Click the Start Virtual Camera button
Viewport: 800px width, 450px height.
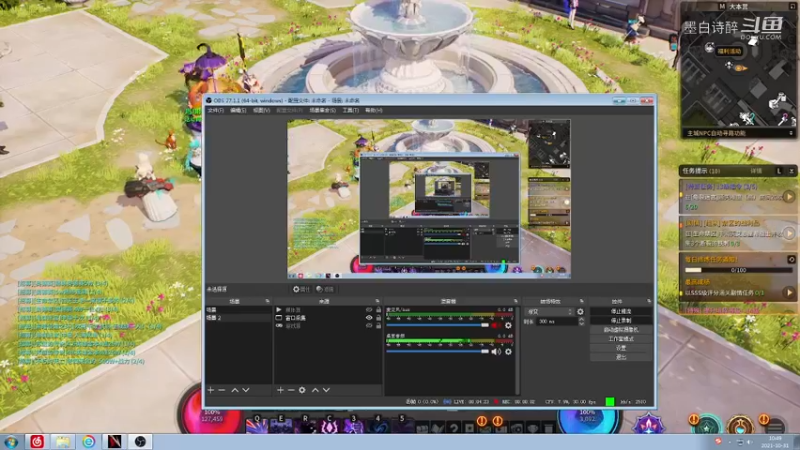pos(621,330)
